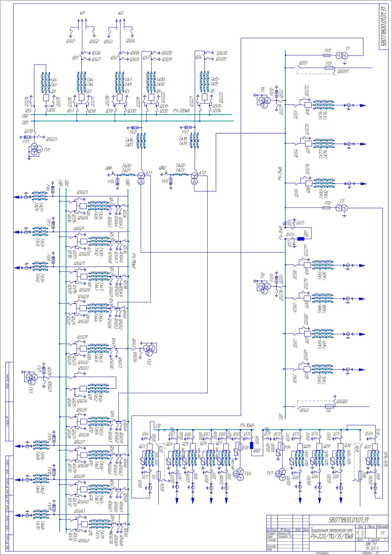
Task: Select the FU1 fuse symbol
Action: click(327, 55)
